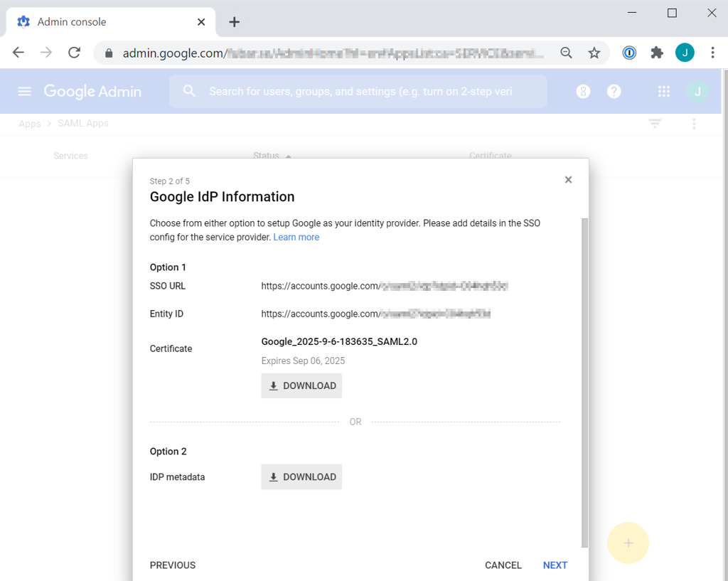Click the search users and settings field
Viewport: 728px width, 581px height.
pos(359,91)
